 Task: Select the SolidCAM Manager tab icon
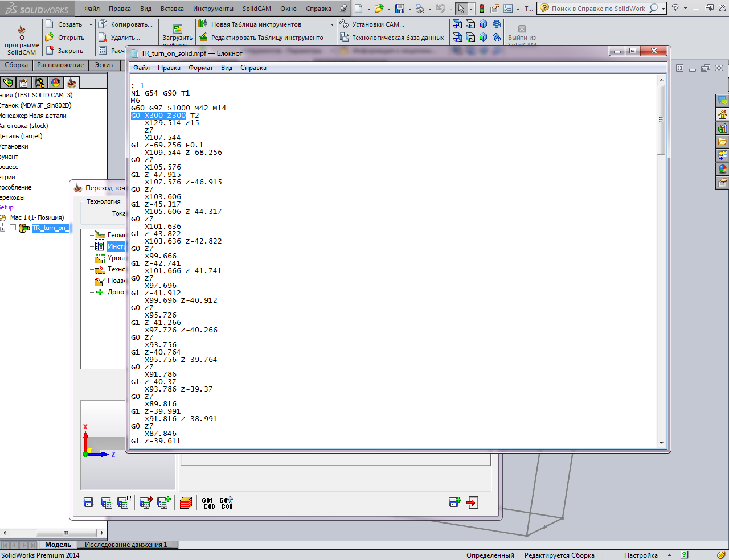coord(72,83)
